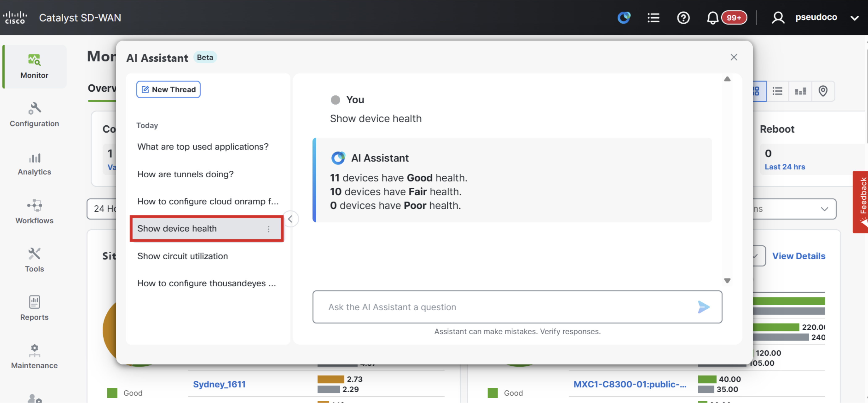This screenshot has width=868, height=403.
Task: Start a New Thread
Action: [168, 90]
